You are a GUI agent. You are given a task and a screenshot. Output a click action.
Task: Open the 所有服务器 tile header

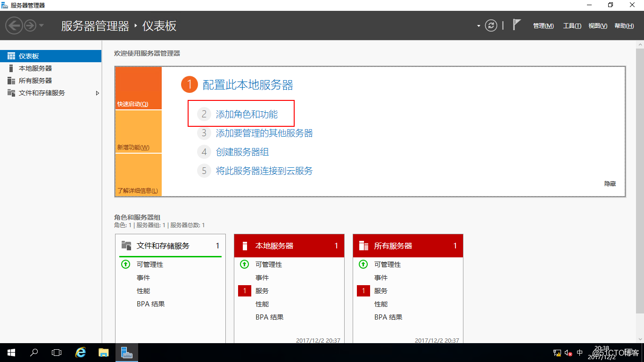408,246
